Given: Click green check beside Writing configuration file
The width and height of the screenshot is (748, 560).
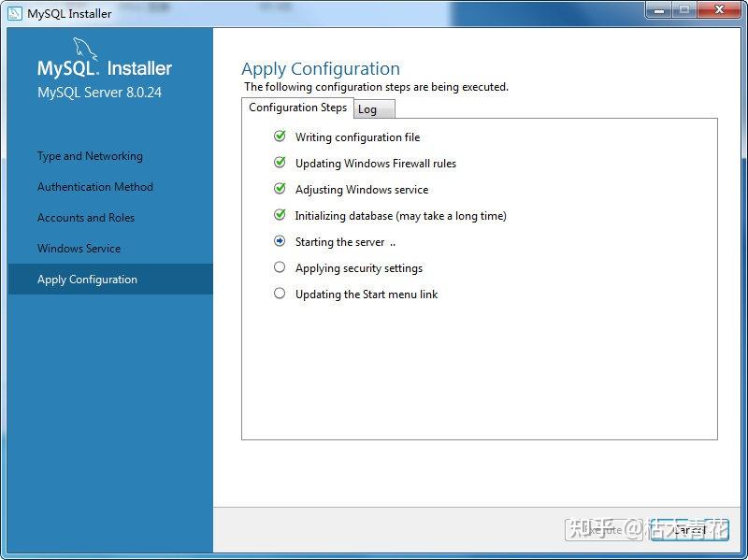Looking at the screenshot, I should click(280, 136).
